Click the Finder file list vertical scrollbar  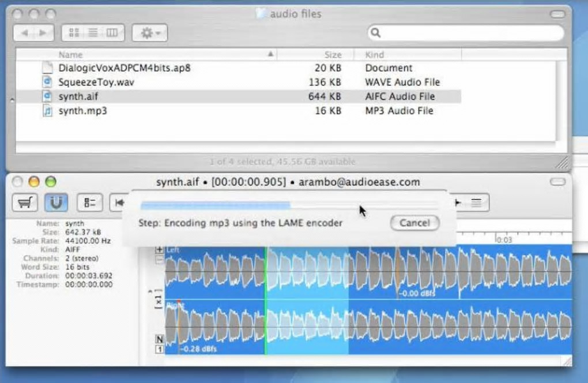click(561, 100)
